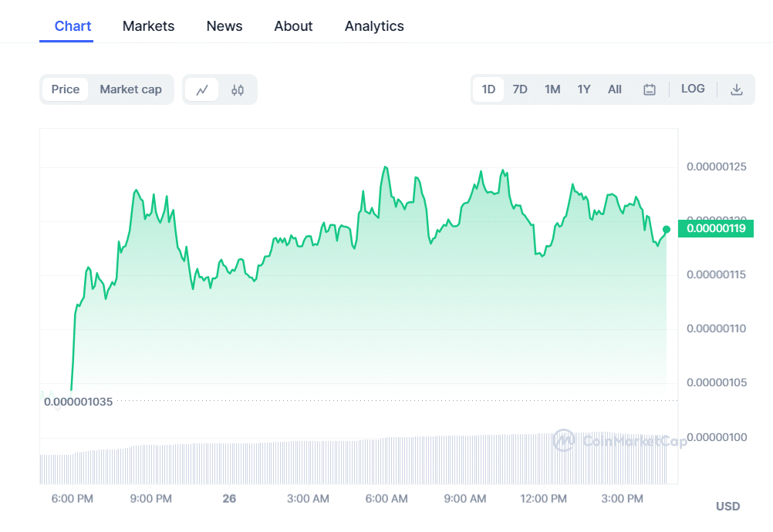Select the All time range
Viewport: 773px width, 532px height.
(x=615, y=89)
